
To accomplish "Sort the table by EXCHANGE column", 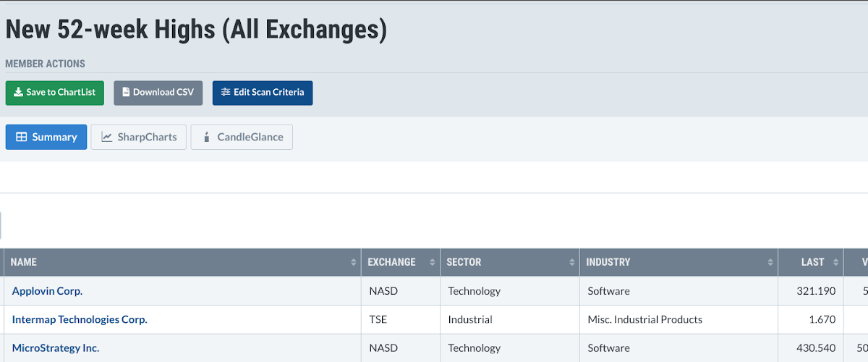I will (401, 262).
